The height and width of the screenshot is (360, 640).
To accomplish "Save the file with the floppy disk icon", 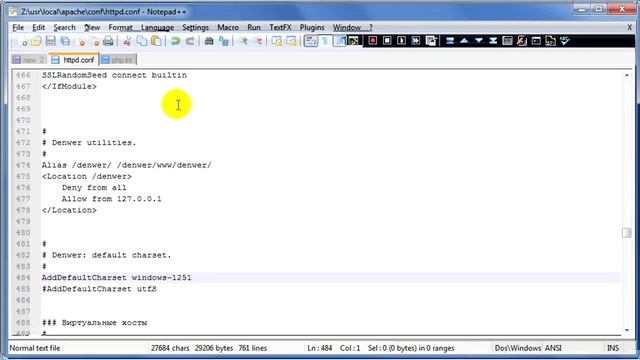I will pos(51,41).
